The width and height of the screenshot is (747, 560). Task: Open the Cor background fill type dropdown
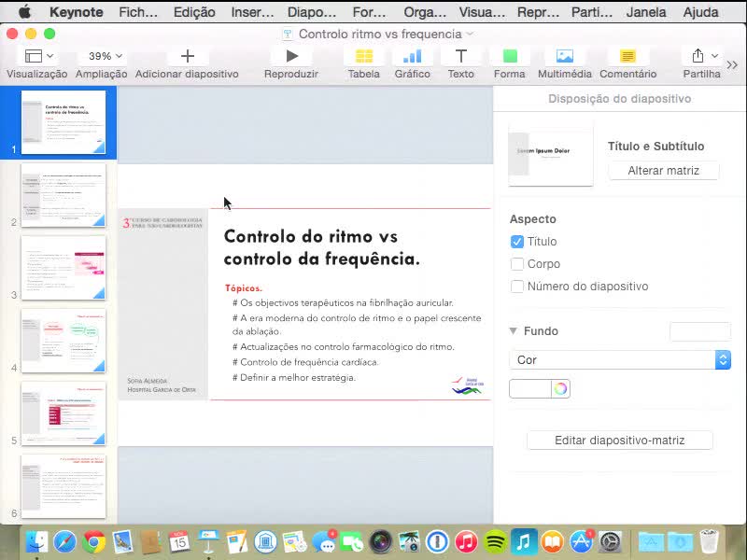tap(620, 360)
